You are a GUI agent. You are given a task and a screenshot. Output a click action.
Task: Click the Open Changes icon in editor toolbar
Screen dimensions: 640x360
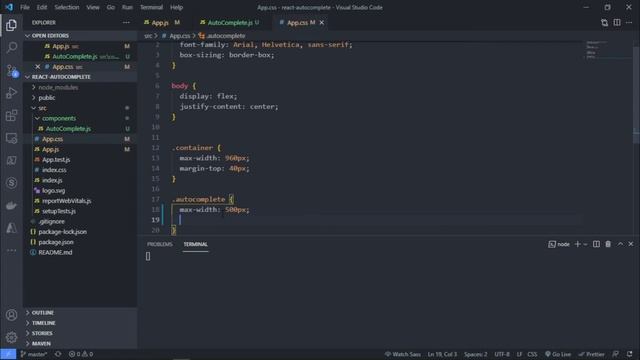coord(604,23)
